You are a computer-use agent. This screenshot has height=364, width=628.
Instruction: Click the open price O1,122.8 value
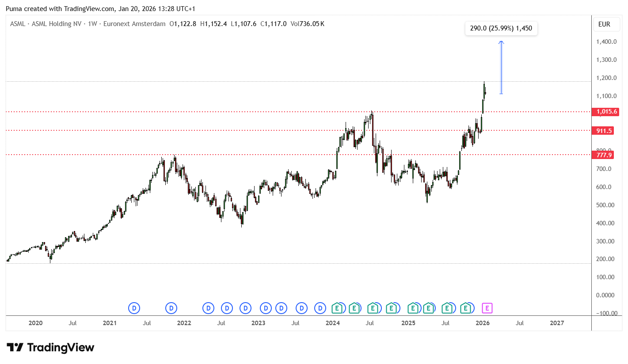(x=183, y=24)
